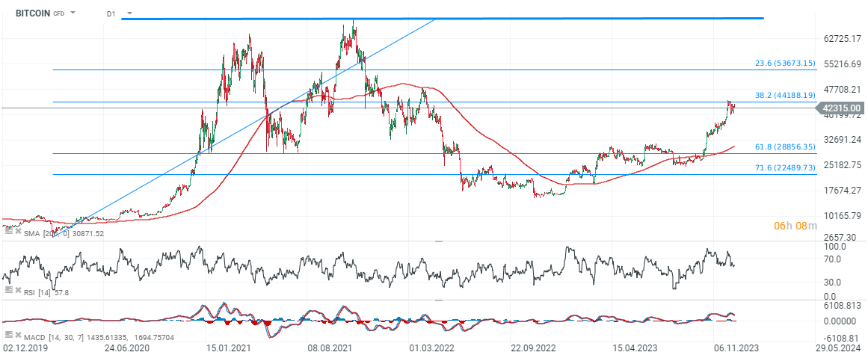Image resolution: width=868 pixels, height=361 pixels.
Task: Open settings icon for MACD indicator
Action: [x=8, y=335]
